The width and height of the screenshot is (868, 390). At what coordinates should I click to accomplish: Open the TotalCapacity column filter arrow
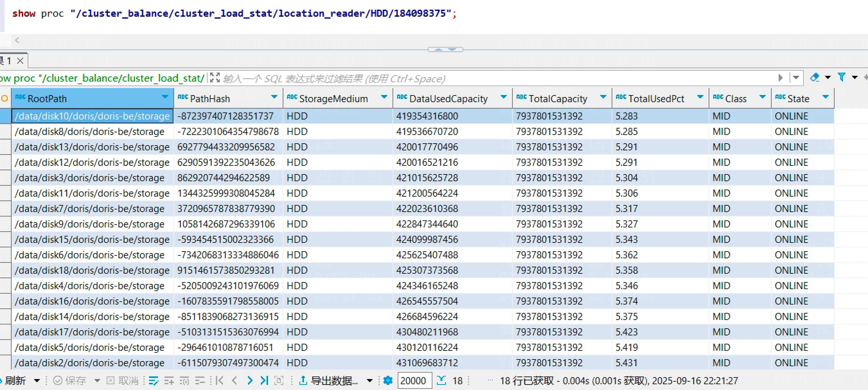(603, 97)
